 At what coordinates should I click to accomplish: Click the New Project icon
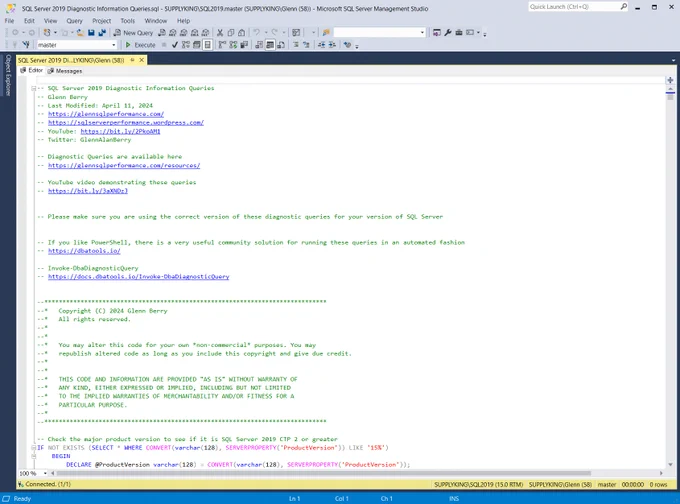point(47,33)
